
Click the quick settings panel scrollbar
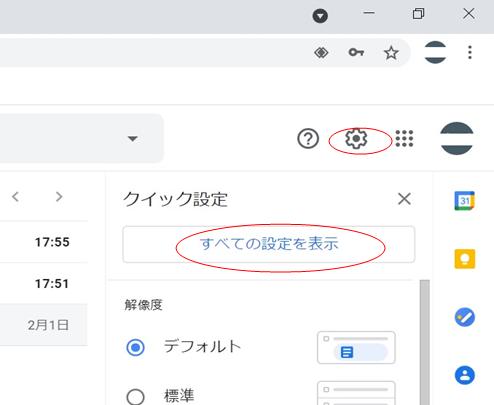pos(424,342)
